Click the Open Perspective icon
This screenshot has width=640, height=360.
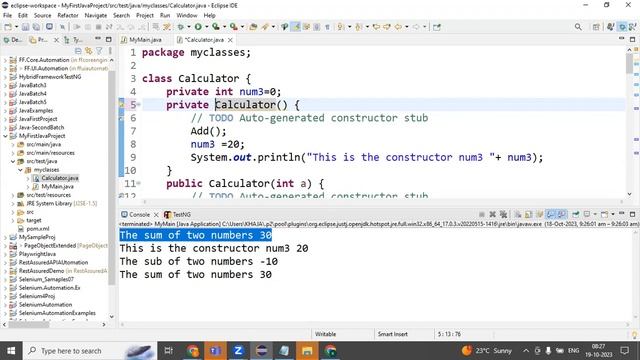click(x=596, y=27)
